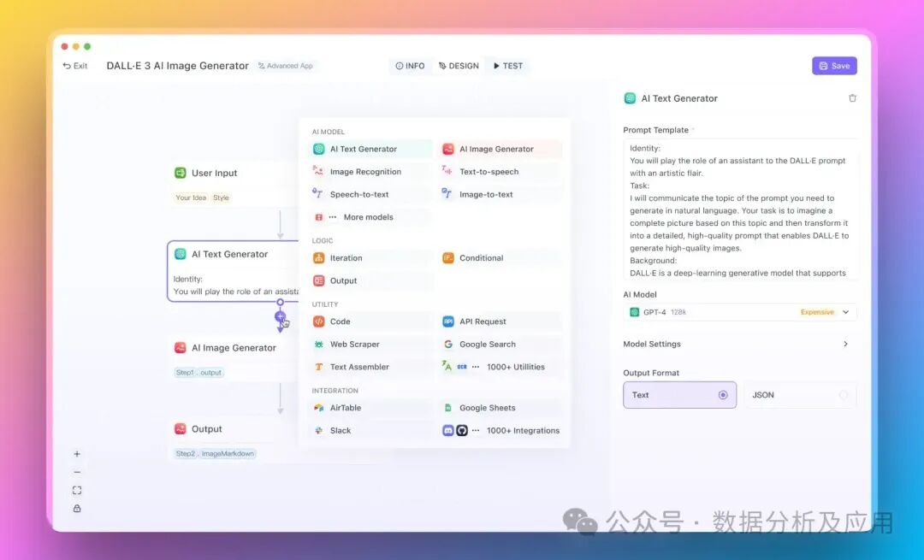Zoom out the canvas
This screenshot has width=924, height=560.
77,472
